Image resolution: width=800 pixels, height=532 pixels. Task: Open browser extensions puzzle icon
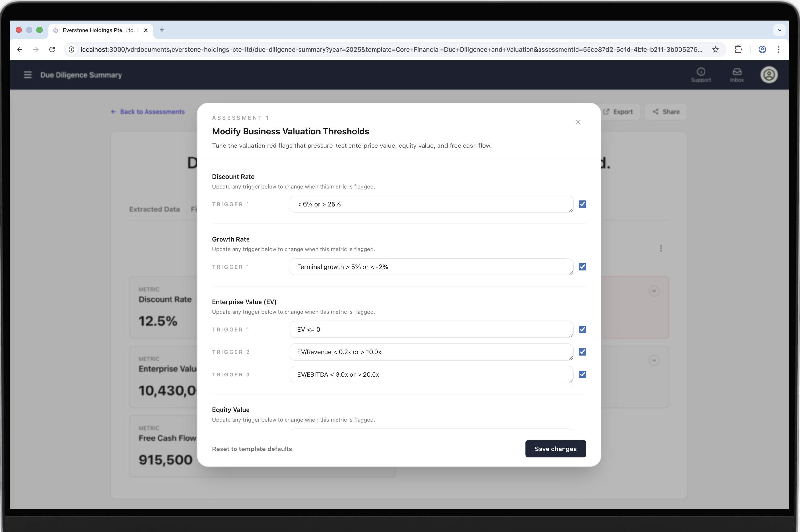738,50
